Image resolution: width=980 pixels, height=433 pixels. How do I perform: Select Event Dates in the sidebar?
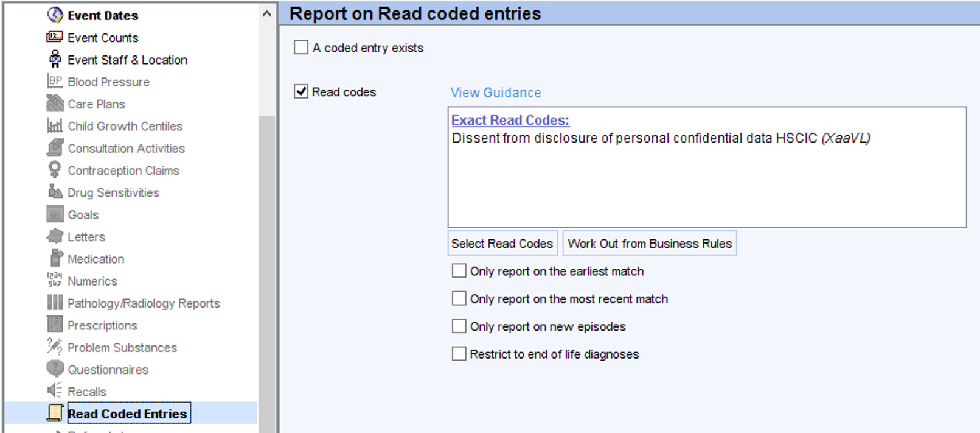tap(103, 15)
